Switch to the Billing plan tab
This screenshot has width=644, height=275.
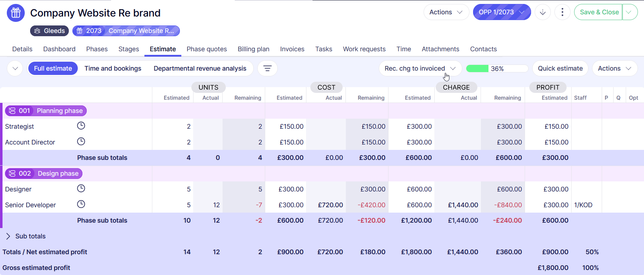point(253,49)
